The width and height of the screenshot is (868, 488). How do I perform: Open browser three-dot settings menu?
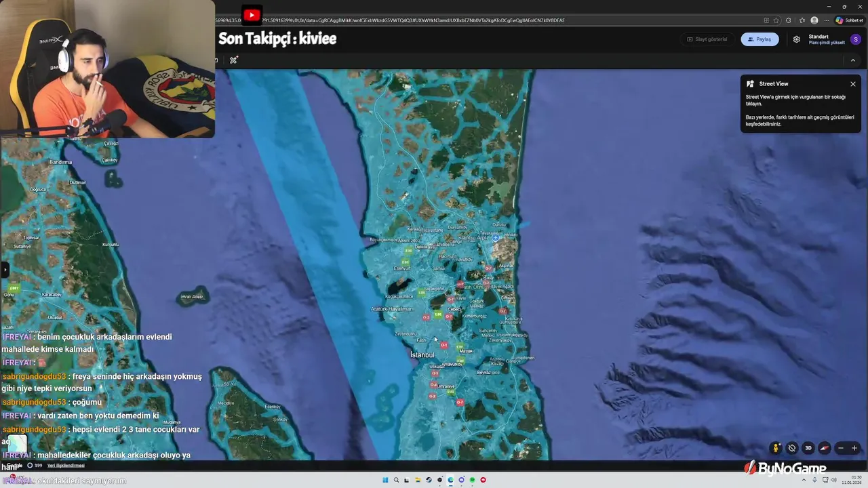(827, 20)
